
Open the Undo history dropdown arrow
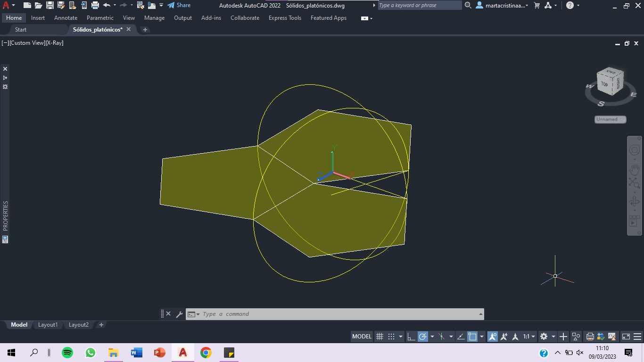(x=115, y=5)
